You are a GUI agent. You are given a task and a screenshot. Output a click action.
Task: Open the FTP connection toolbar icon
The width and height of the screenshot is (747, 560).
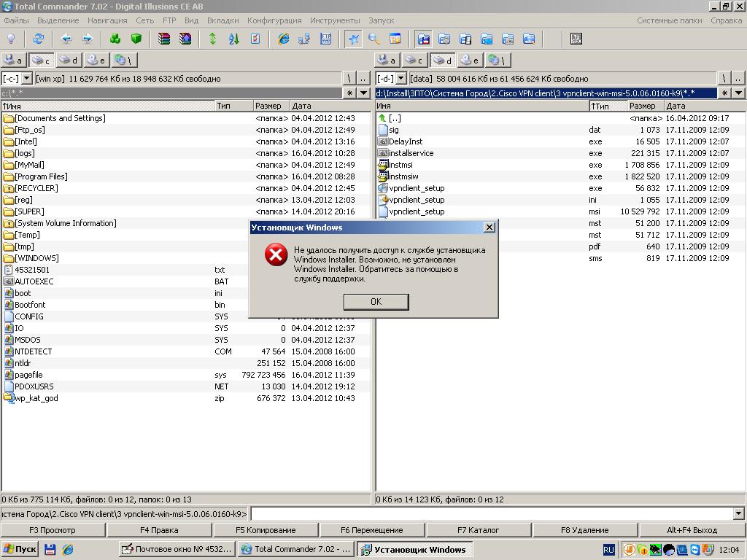tap(326, 39)
